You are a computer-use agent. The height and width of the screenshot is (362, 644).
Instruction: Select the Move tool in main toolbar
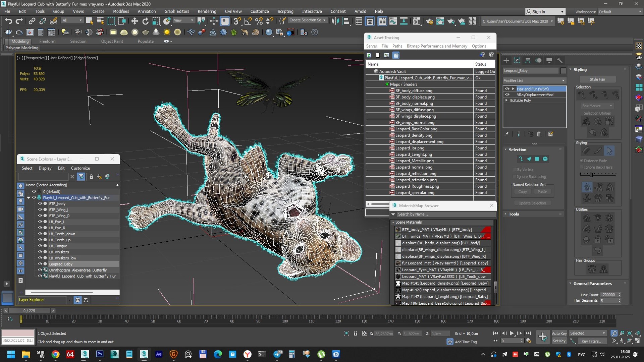coord(135,21)
